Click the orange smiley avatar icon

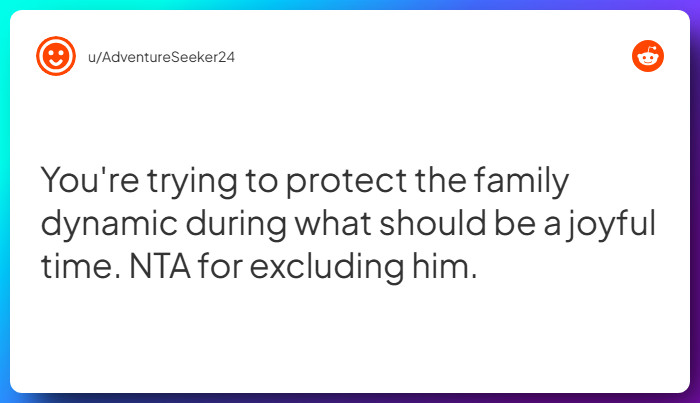(55, 56)
